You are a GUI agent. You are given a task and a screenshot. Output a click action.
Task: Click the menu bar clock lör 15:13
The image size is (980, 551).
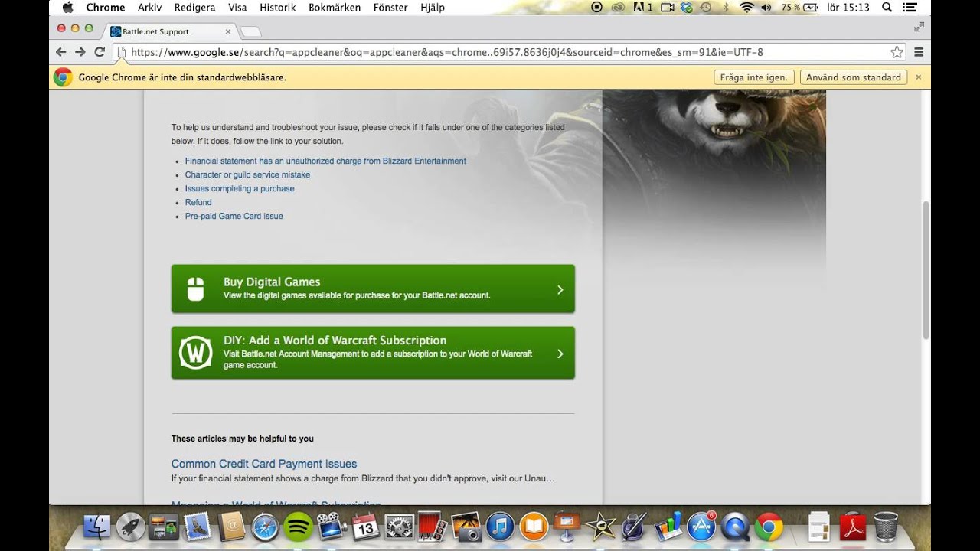[848, 8]
